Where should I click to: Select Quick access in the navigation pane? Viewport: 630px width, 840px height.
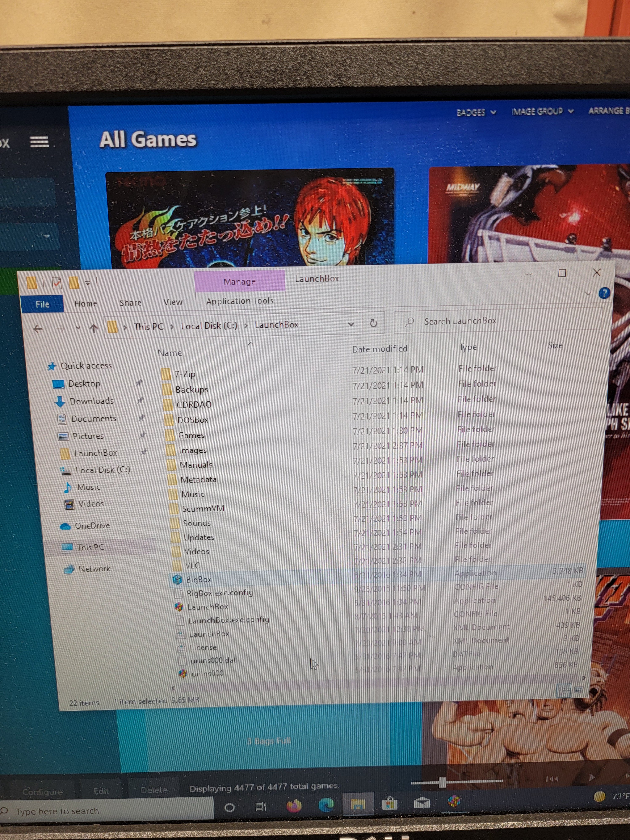coord(86,366)
